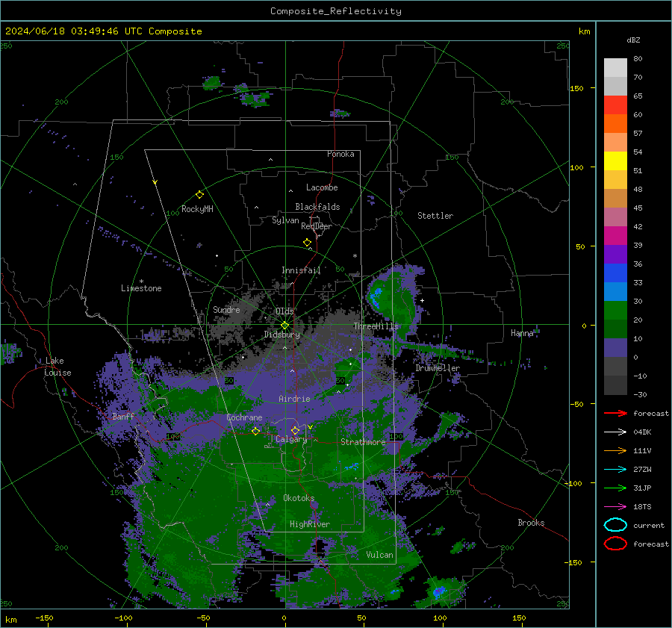Click the blue echo south of Strathmore
Viewport: 672px width, 628px height.
pos(352,467)
